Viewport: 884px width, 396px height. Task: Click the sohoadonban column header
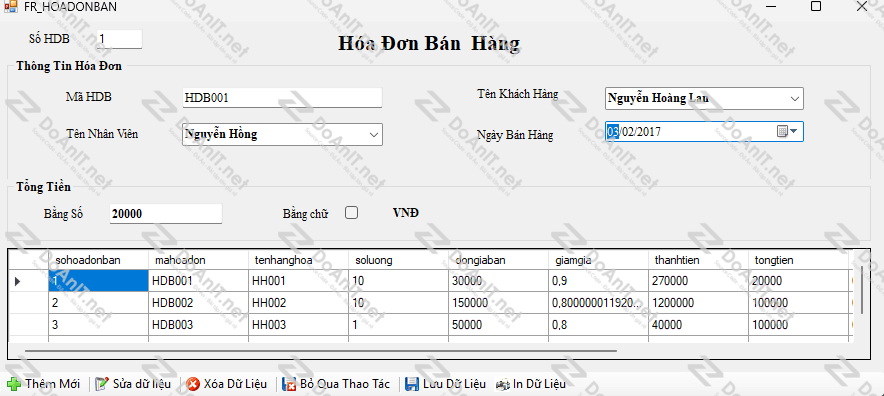(98, 259)
